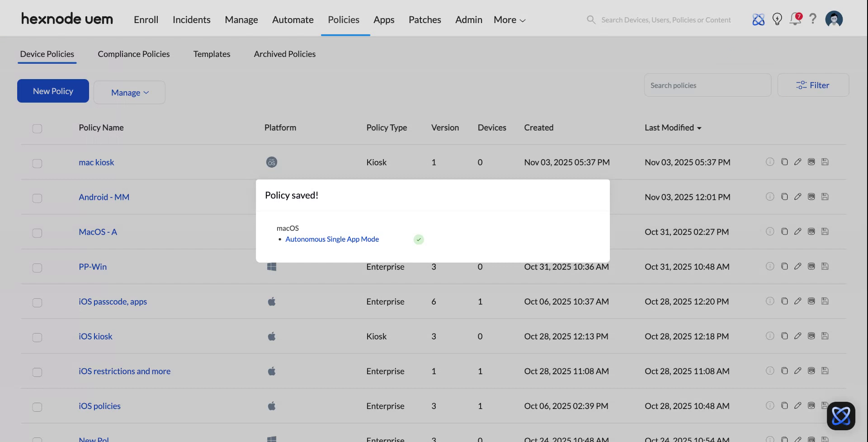This screenshot has height=442, width=868.
Task: Click the New Policy button
Action: [52, 91]
